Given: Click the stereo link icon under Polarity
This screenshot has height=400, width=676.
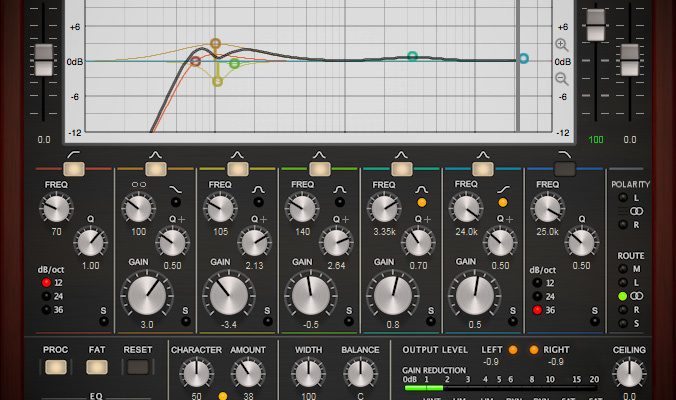Looking at the screenshot, I should [x=635, y=211].
